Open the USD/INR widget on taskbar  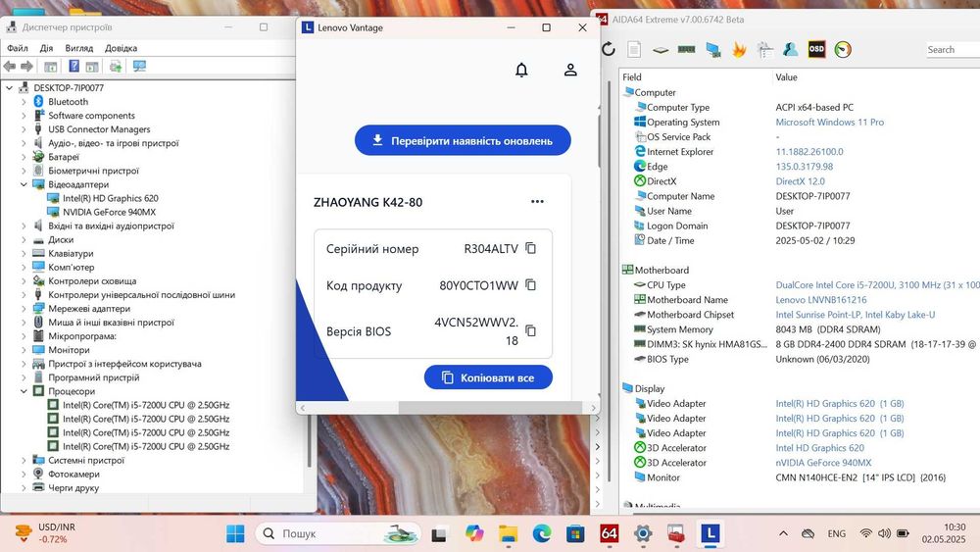pos(45,533)
